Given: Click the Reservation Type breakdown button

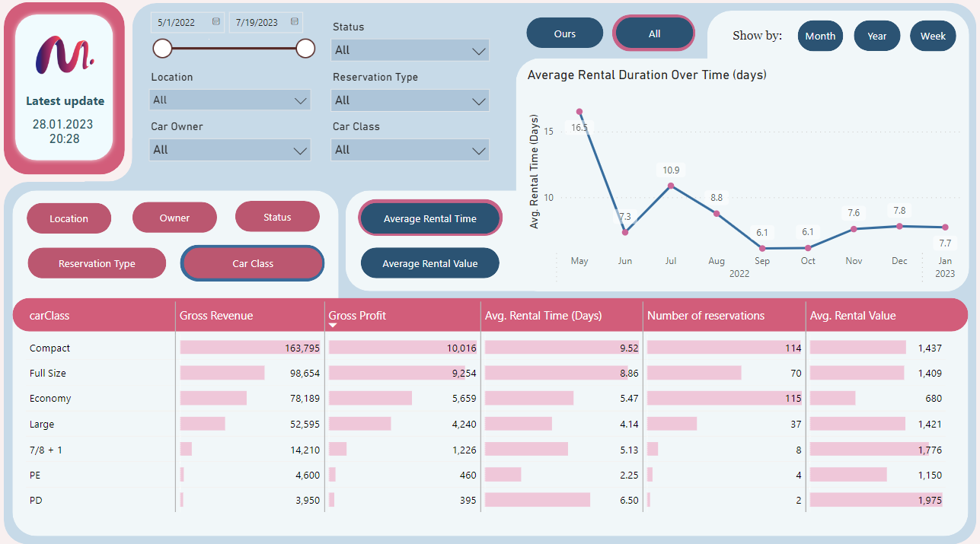Looking at the screenshot, I should point(97,262).
